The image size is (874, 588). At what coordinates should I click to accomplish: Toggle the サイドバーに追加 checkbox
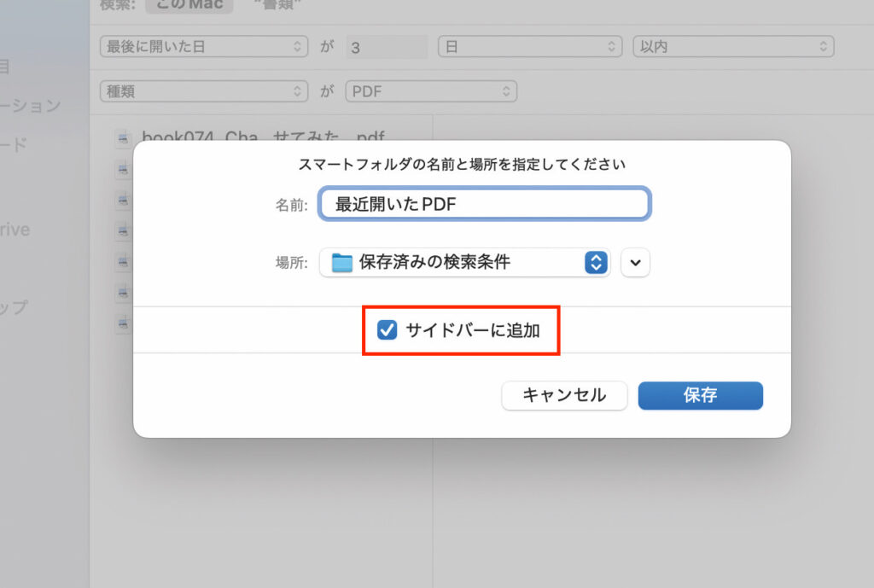point(387,330)
